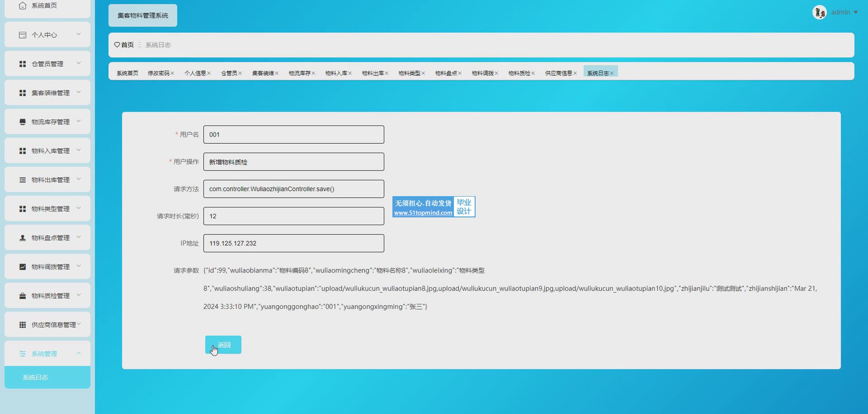Click the 仓管员管理 grid icon in sidebar
The height and width of the screenshot is (414, 868).
coord(23,64)
